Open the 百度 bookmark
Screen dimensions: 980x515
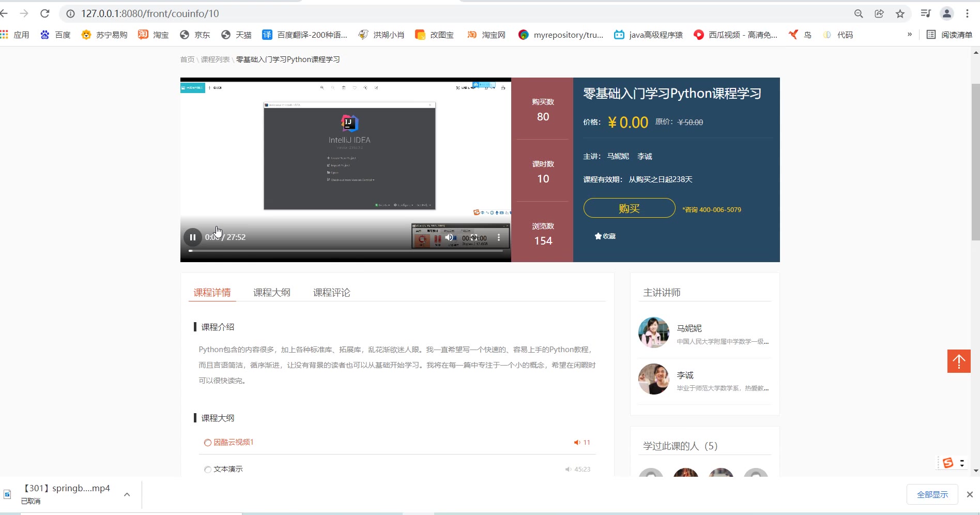(55, 35)
